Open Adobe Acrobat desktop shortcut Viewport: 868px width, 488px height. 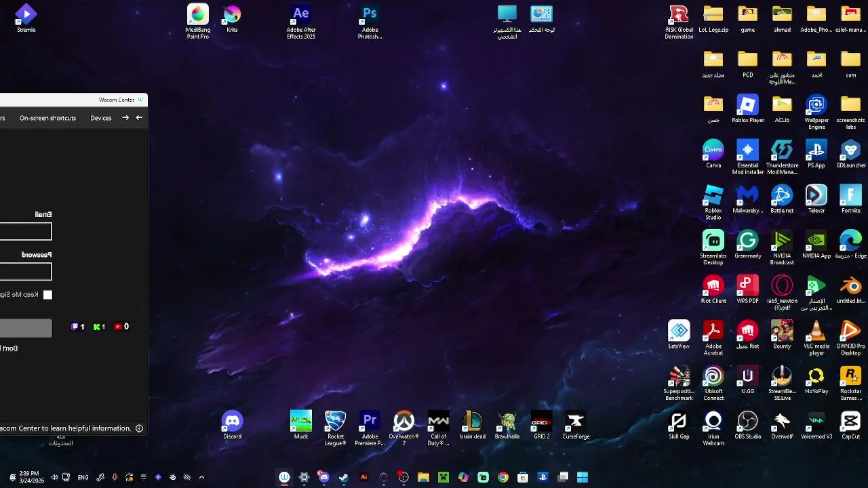pos(713,338)
